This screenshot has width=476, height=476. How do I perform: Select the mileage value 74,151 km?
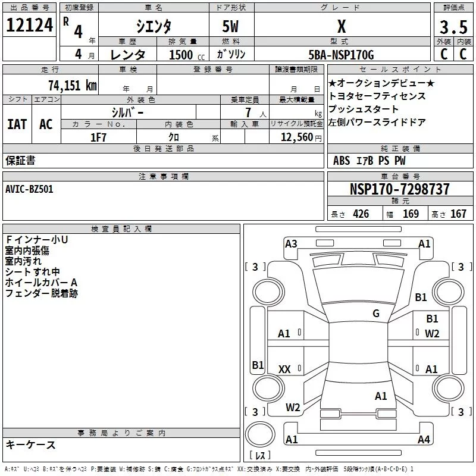click(72, 85)
